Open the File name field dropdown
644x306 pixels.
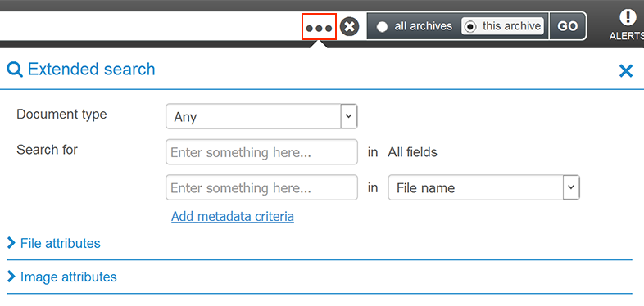(484, 188)
